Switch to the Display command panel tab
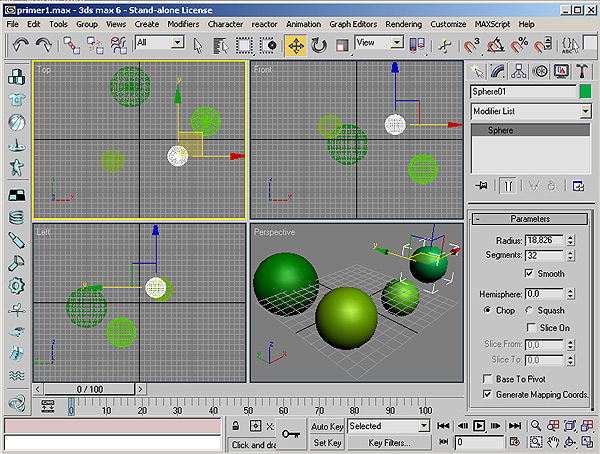Screen dimensions: 600x454 [561, 70]
